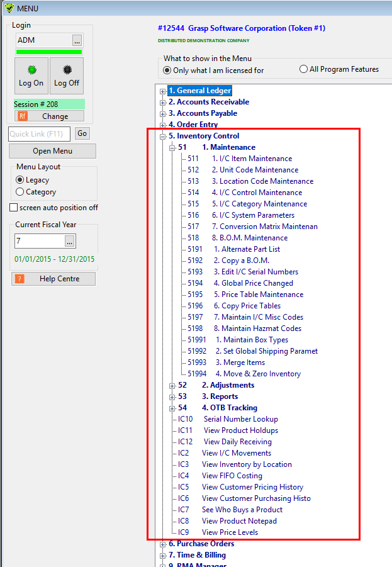The image size is (392, 567).
Task: Select 'Only what I am licensed for' option
Action: 213,70
